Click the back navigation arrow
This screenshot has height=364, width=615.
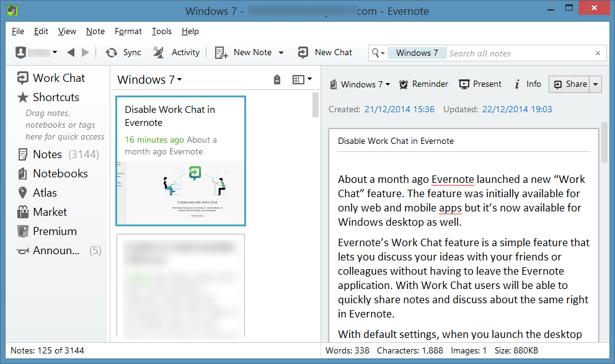(x=71, y=53)
